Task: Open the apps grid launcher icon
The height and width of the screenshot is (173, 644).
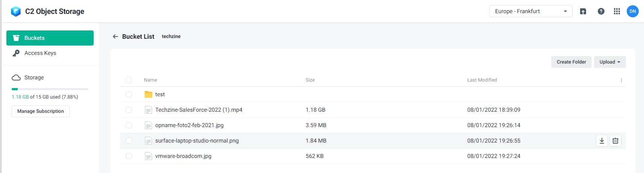Action: (x=617, y=11)
